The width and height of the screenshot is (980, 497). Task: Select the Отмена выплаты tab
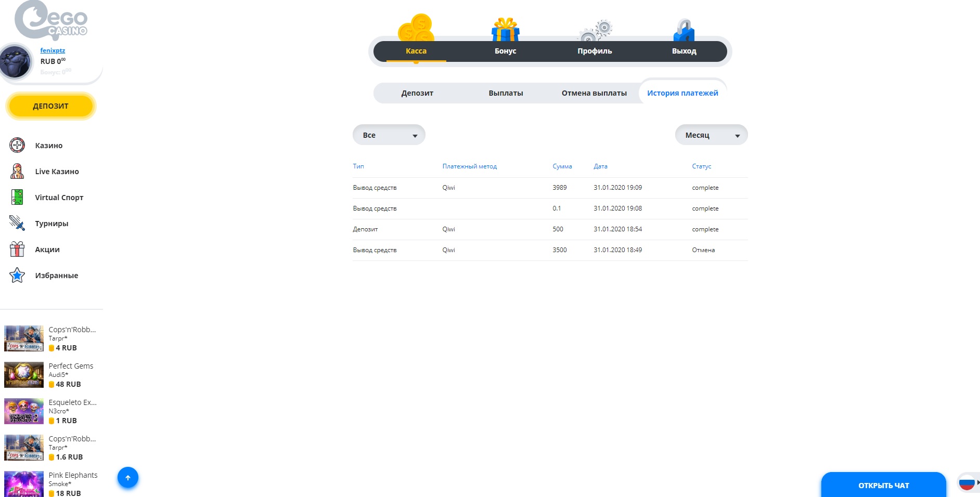(x=594, y=93)
